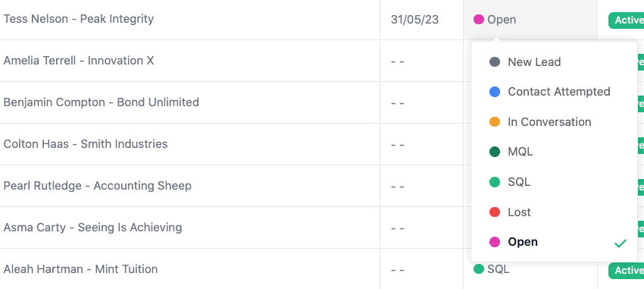
Task: Mark lead status as Lost
Action: tap(554, 212)
